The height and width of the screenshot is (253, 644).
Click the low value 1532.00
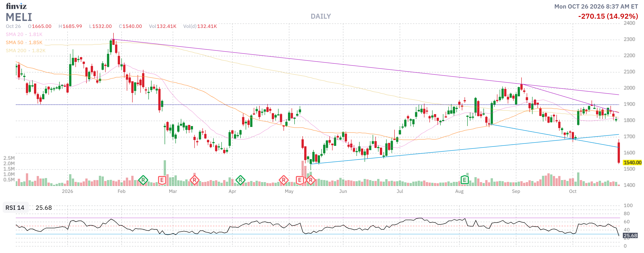point(102,26)
